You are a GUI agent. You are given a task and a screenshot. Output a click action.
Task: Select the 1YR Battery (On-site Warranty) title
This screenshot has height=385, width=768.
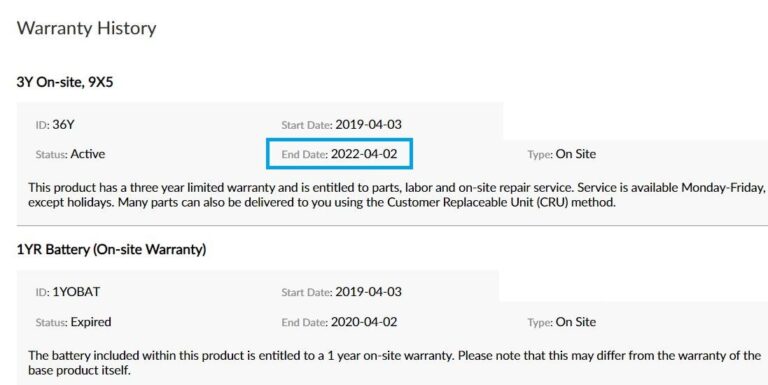click(111, 249)
